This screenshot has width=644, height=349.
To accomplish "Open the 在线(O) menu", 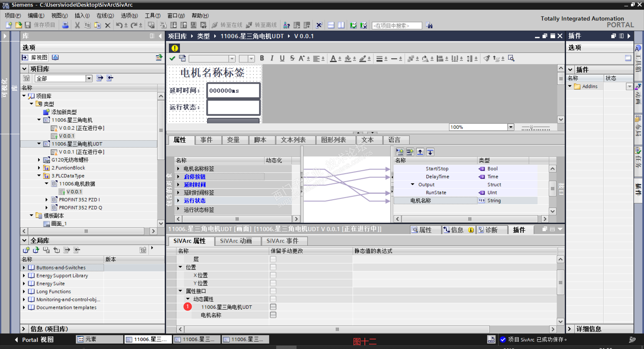I will point(105,15).
